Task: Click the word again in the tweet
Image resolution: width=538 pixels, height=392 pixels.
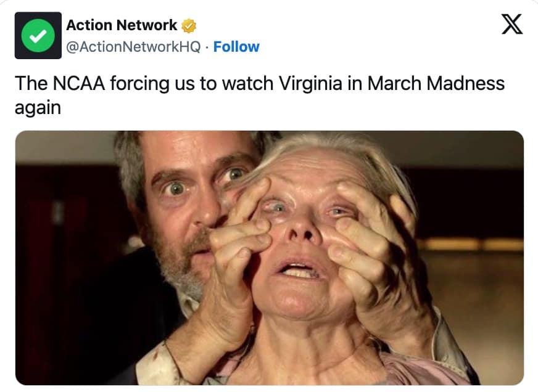Action: pyautogui.click(x=38, y=107)
